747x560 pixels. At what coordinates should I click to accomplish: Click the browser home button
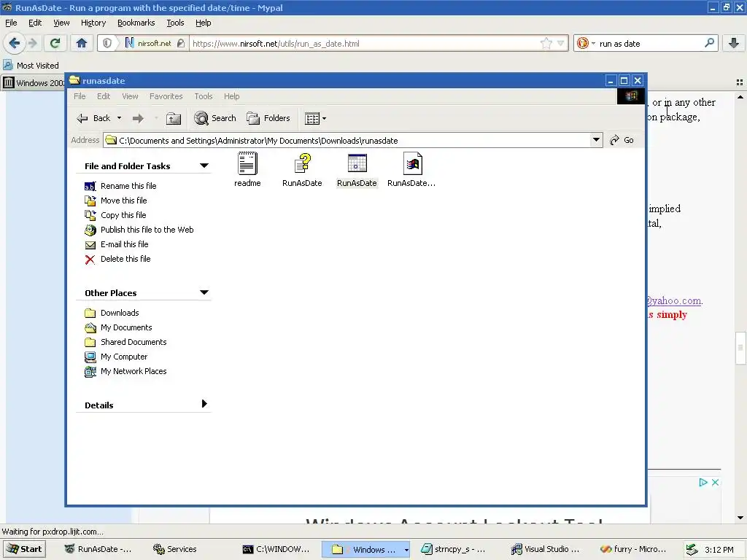[x=82, y=43]
